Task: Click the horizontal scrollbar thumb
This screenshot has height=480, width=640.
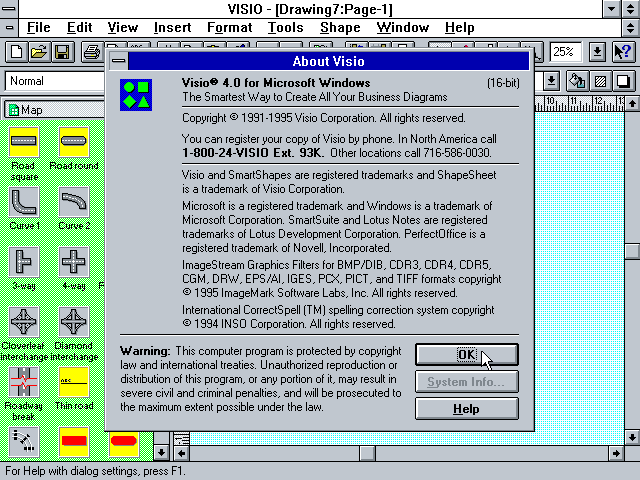Action: click(x=367, y=453)
